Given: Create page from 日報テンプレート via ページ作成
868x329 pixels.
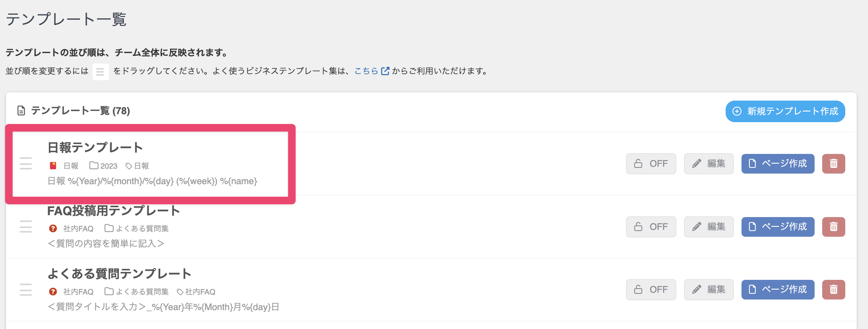Looking at the screenshot, I should point(778,164).
